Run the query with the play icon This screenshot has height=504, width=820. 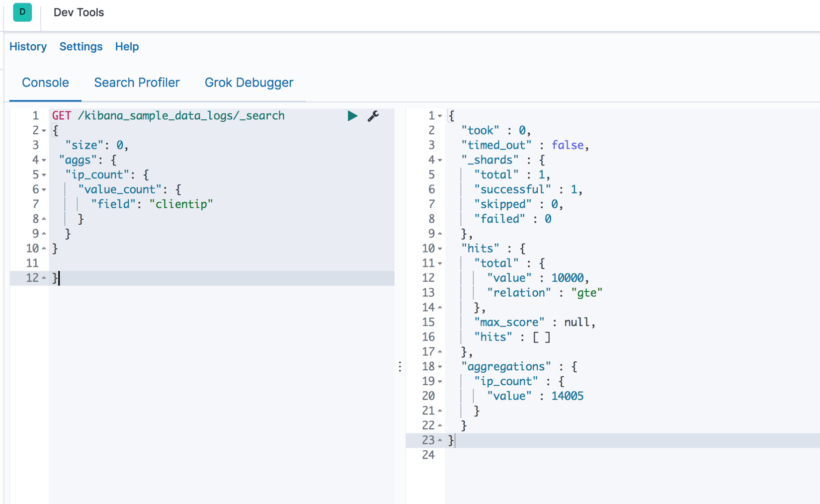[x=352, y=116]
